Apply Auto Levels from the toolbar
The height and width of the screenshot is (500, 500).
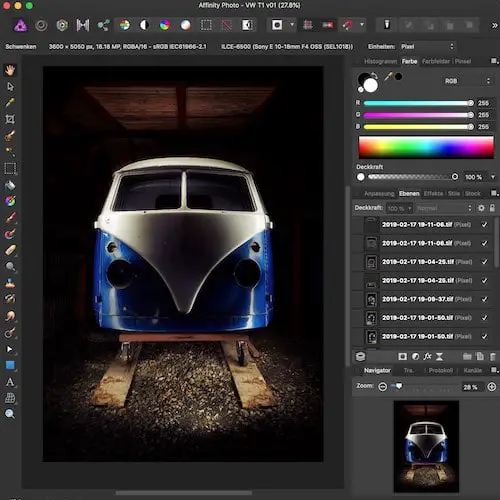[x=125, y=25]
